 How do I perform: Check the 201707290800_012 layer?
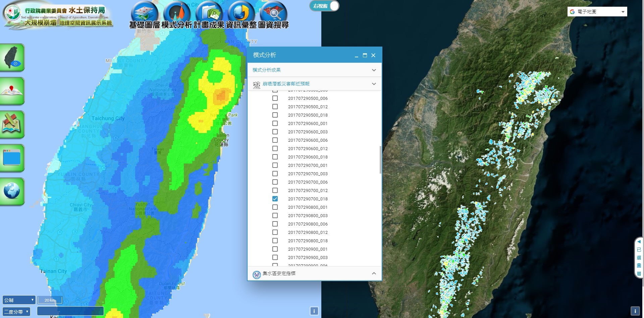point(275,232)
